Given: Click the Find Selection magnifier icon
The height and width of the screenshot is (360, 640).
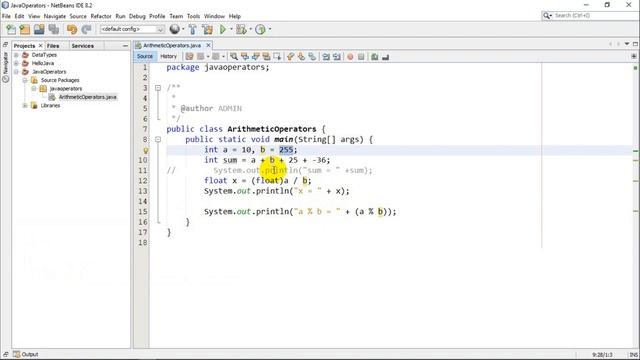Looking at the screenshot, I should [x=233, y=57].
